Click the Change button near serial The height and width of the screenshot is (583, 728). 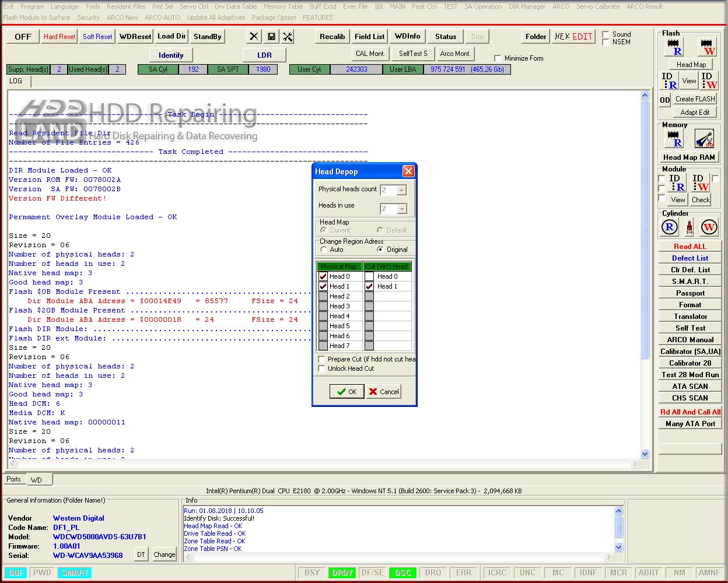(164, 554)
